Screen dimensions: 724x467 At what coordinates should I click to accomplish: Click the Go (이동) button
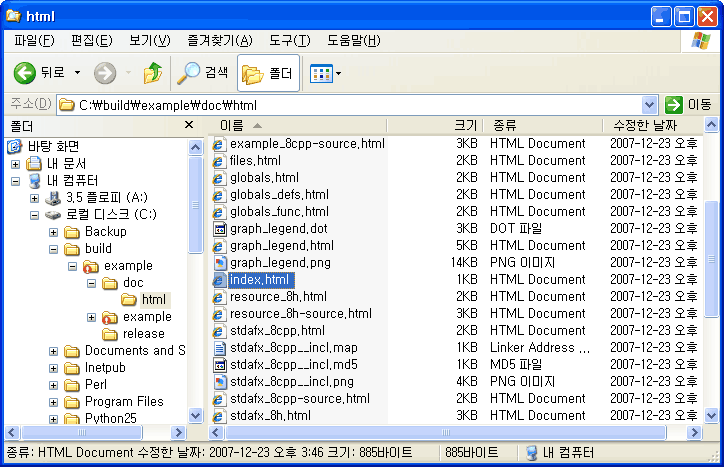point(688,104)
